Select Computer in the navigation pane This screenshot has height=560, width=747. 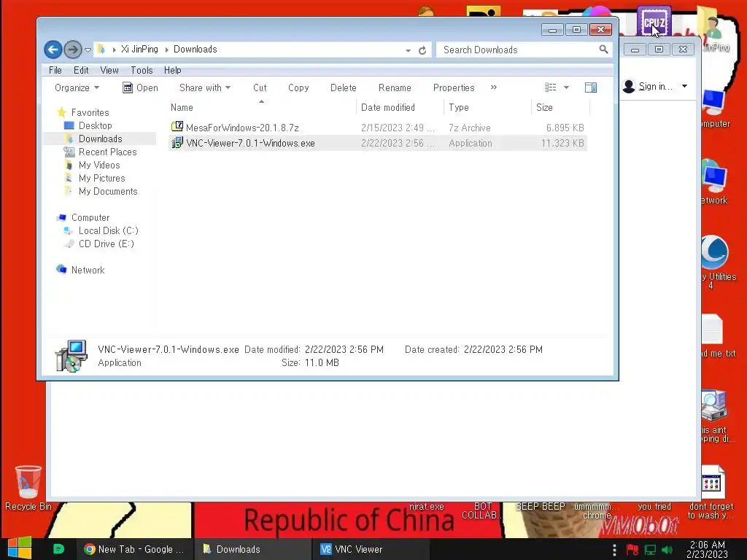(x=90, y=217)
